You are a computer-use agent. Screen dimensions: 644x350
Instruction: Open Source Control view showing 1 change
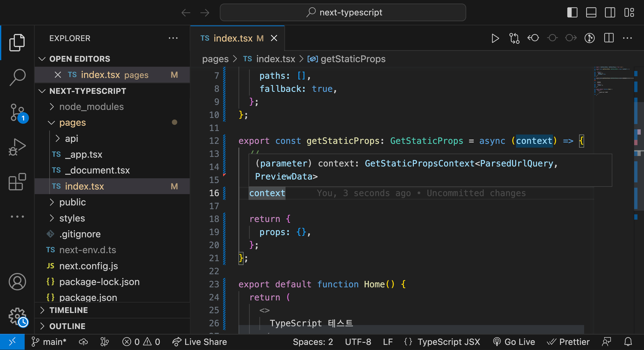coord(17,113)
